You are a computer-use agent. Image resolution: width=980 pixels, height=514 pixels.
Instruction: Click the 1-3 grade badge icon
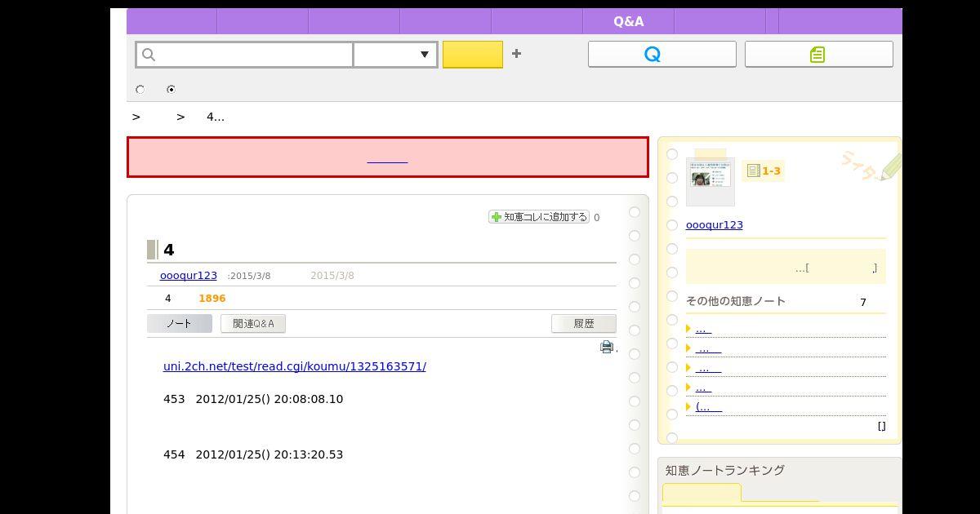(763, 171)
